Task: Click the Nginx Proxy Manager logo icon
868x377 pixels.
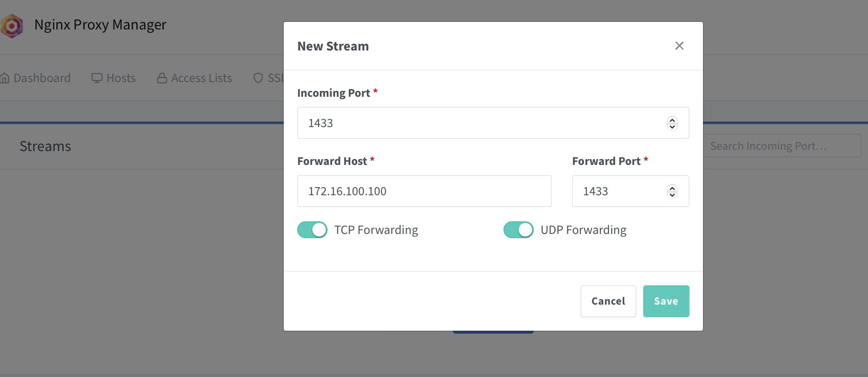Action: point(12,26)
